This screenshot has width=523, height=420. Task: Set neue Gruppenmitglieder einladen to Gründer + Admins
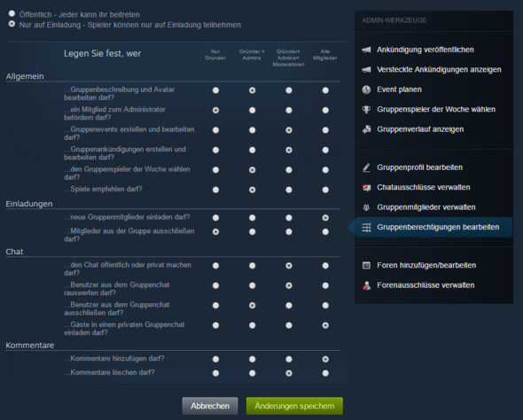click(252, 218)
